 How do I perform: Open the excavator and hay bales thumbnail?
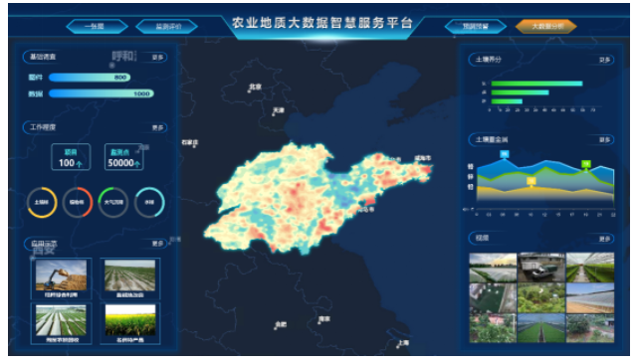tap(62, 275)
